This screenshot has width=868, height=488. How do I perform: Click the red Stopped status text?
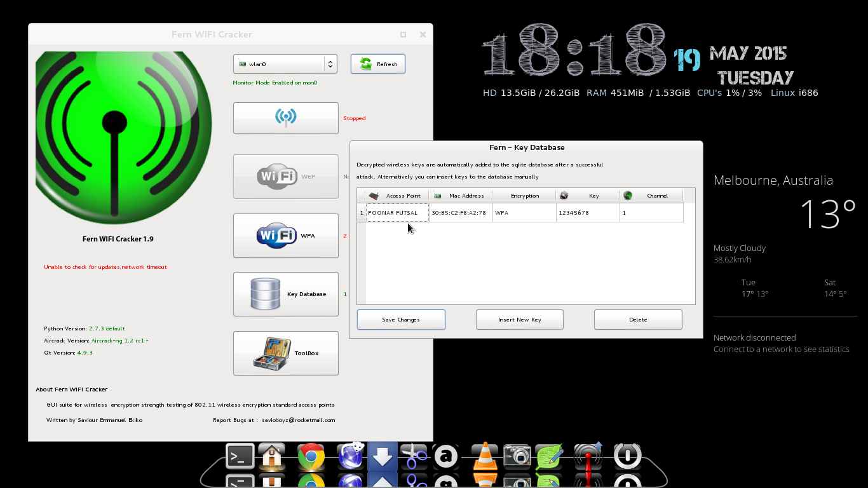click(355, 118)
